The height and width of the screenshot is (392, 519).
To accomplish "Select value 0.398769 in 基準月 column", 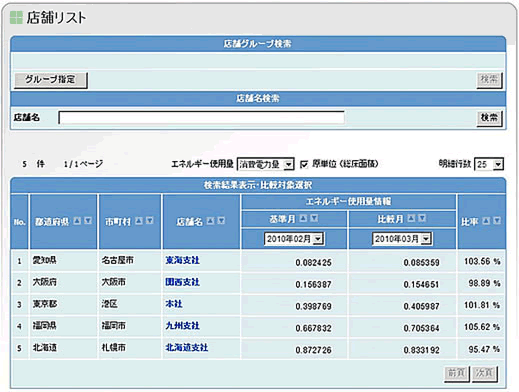I will tap(313, 306).
